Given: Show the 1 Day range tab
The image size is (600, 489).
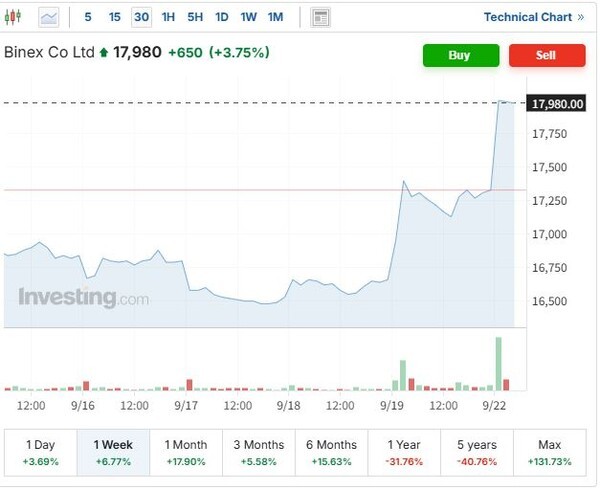Looking at the screenshot, I should click(x=41, y=452).
